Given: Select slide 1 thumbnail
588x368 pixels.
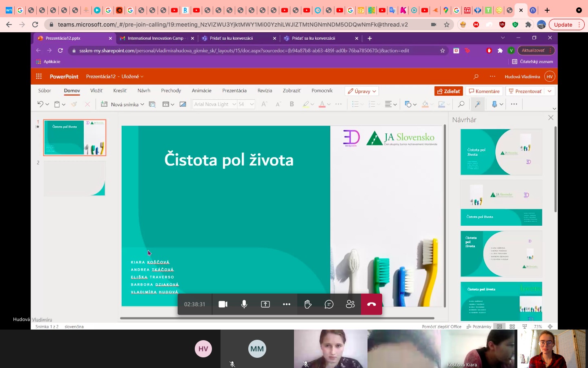Looking at the screenshot, I should pos(75,137).
